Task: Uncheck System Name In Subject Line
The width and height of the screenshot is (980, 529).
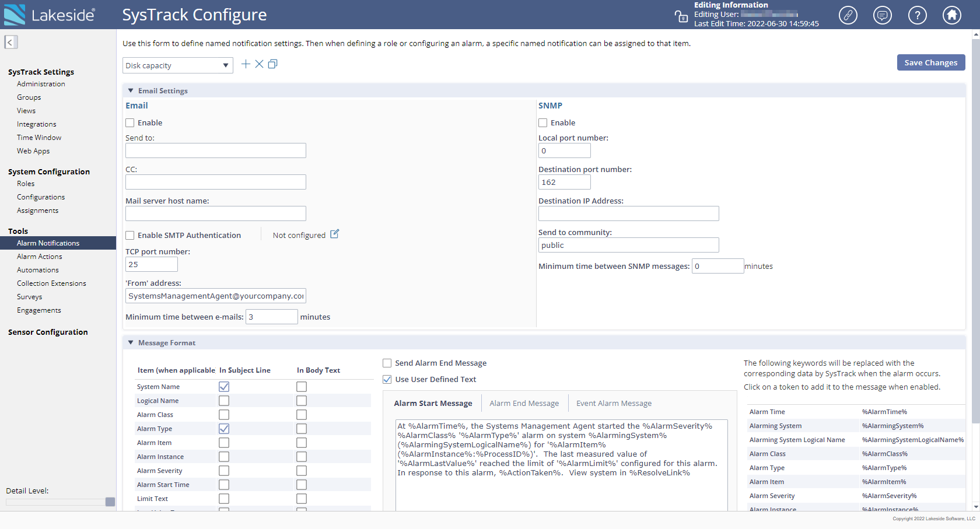Action: tap(224, 387)
